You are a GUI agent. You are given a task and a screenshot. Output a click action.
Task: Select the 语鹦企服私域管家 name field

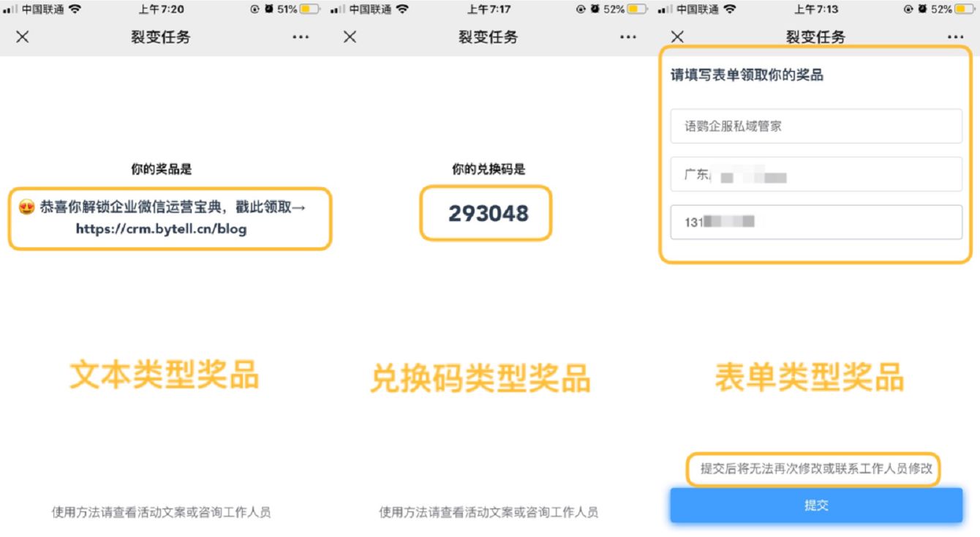coord(816,126)
